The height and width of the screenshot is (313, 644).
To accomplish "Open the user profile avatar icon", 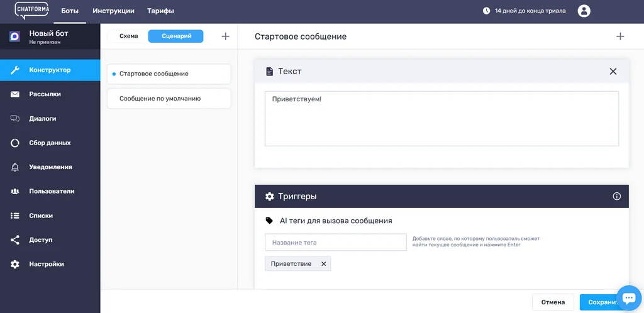I will (x=584, y=11).
